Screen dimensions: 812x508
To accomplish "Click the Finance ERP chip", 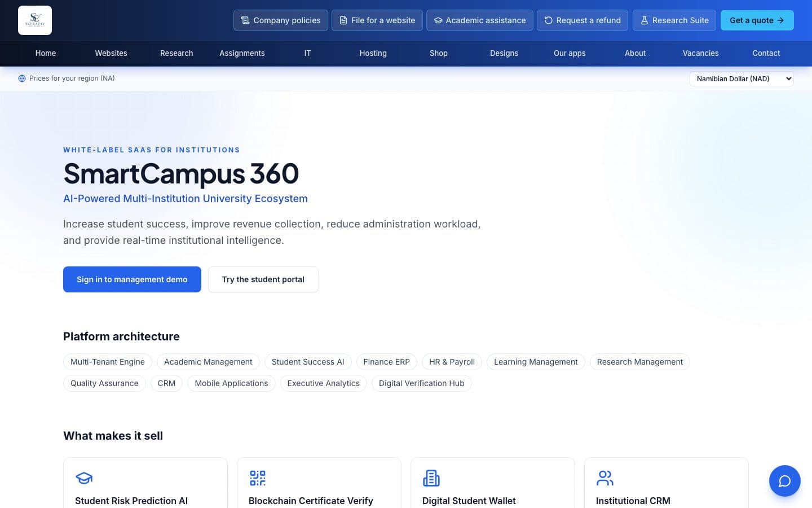I will 387,362.
